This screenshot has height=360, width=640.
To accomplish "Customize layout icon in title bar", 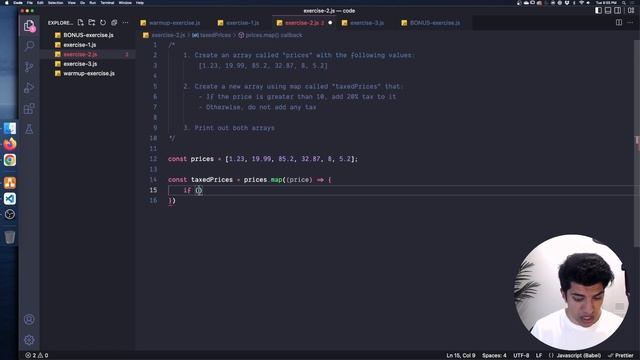I will pos(631,11).
